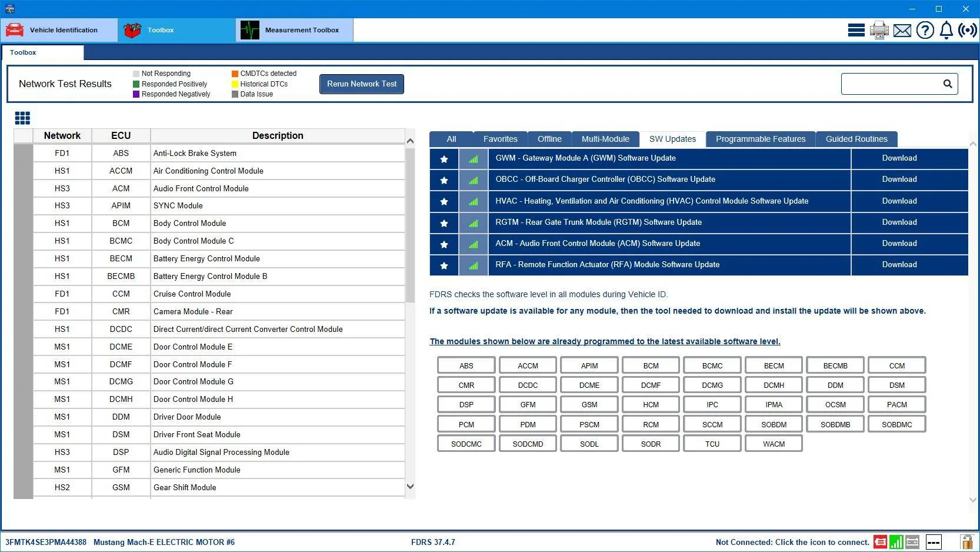This screenshot has width=980, height=552.
Task: Switch to the Vehicle Identification tab
Action: (59, 30)
